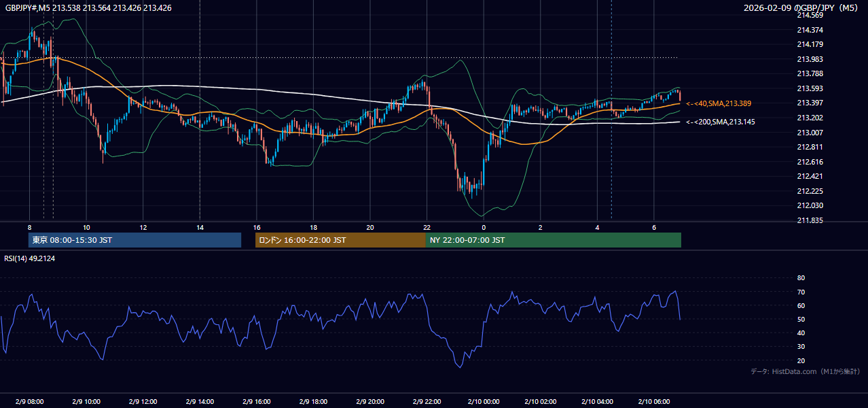This screenshot has width=868, height=408.
Task: Click the hour 10 label on time axis
Action: coord(86,227)
